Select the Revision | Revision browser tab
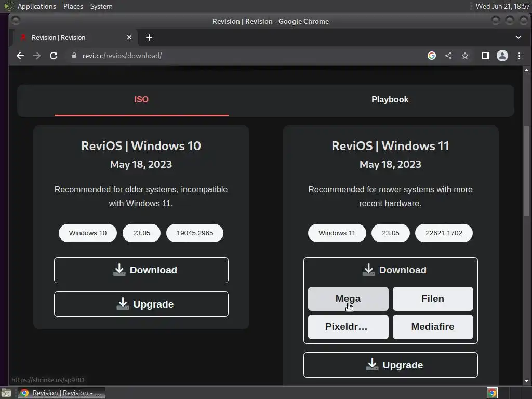 click(74, 37)
